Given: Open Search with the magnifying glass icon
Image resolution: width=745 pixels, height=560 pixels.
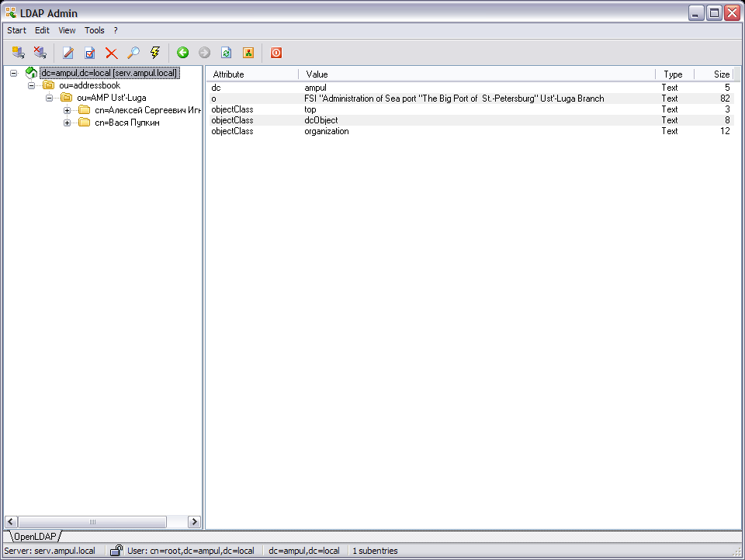Looking at the screenshot, I should 133,53.
